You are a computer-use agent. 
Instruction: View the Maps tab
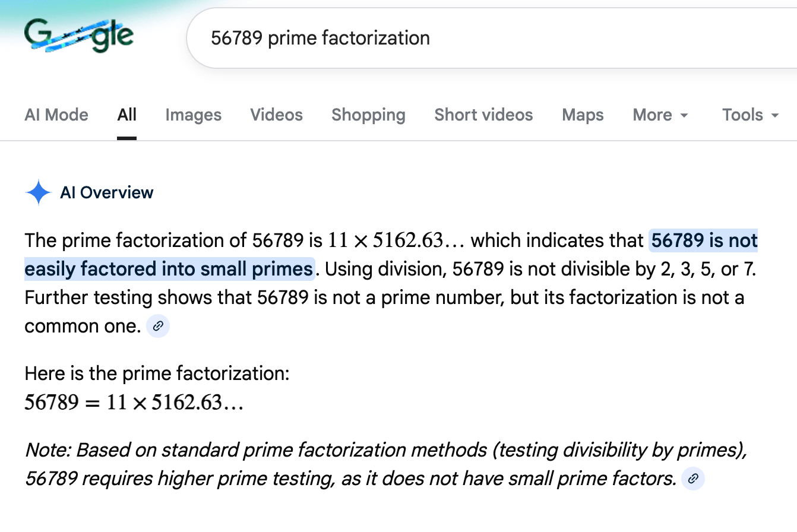pyautogui.click(x=583, y=115)
